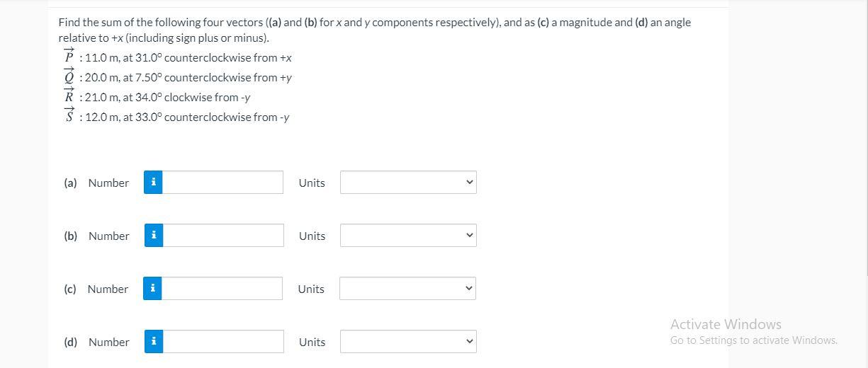Click the part (b) Number input field
The width and height of the screenshot is (868, 368).
(222, 236)
